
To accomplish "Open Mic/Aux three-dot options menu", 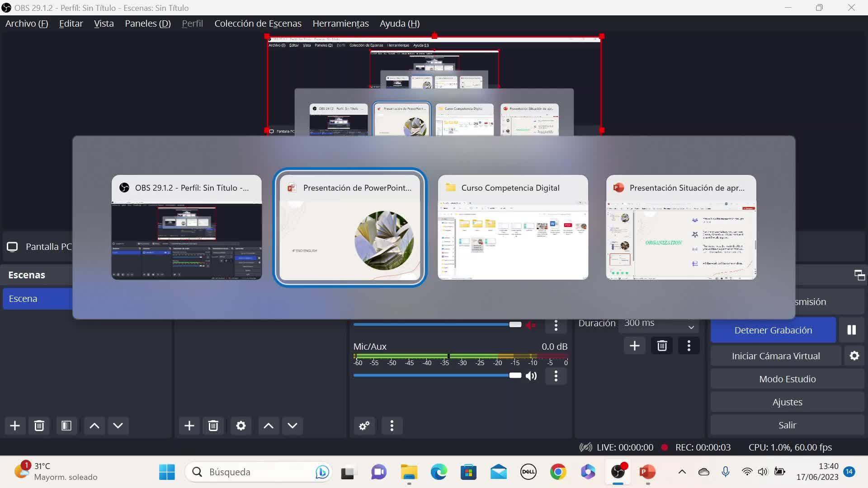I will click(x=556, y=376).
